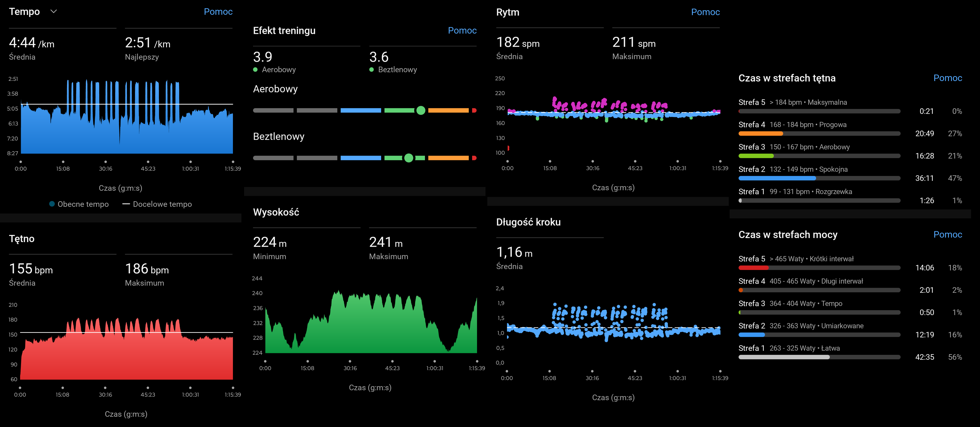Image resolution: width=980 pixels, height=427 pixels.
Task: Click the 45:23 marker on Wysokość chart
Action: click(392, 361)
